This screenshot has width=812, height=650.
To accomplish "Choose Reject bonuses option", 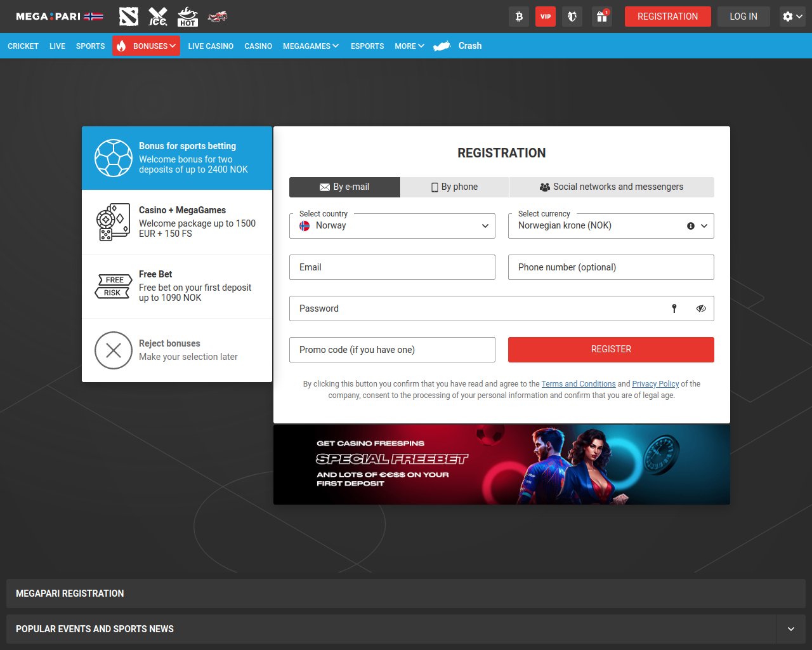I will coord(177,350).
